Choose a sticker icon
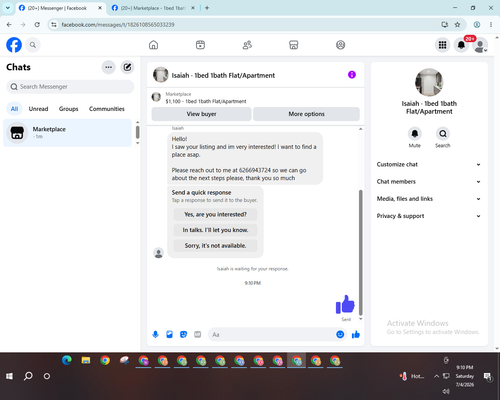 click(183, 334)
